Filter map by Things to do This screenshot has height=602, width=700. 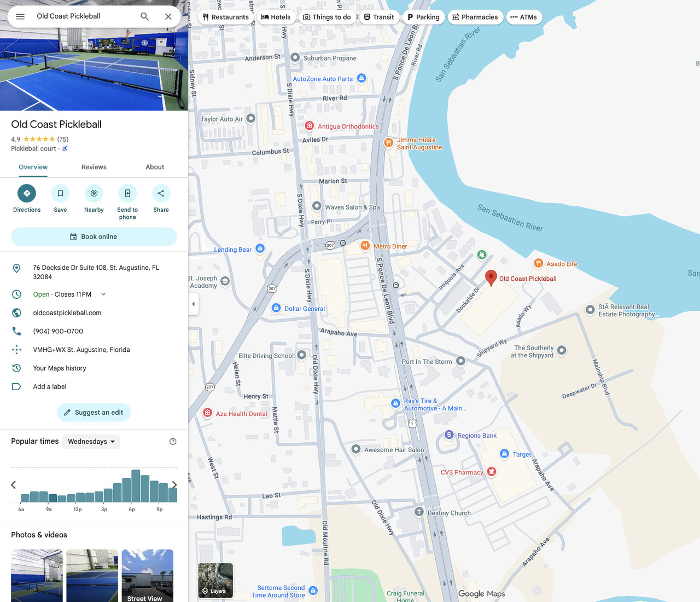(327, 17)
